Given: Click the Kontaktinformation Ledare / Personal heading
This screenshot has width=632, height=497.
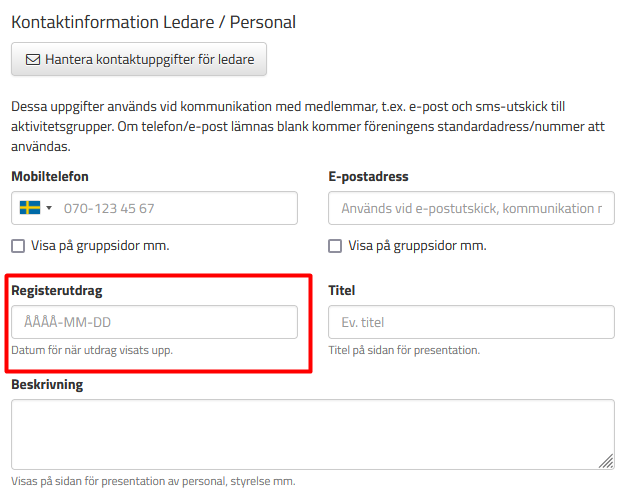Looking at the screenshot, I should coord(154,22).
